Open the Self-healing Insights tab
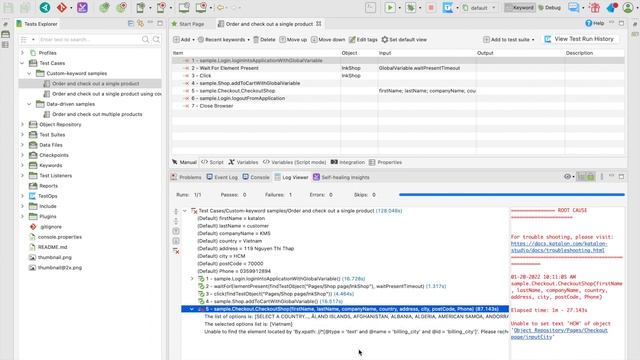 click(341, 177)
